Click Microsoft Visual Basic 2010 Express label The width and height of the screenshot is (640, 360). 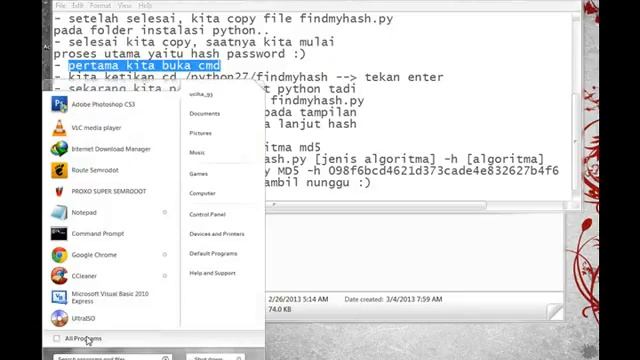coord(110,298)
